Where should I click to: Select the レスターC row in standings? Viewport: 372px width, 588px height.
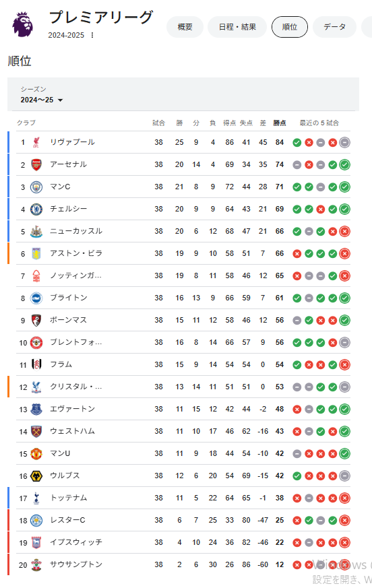tap(183, 521)
